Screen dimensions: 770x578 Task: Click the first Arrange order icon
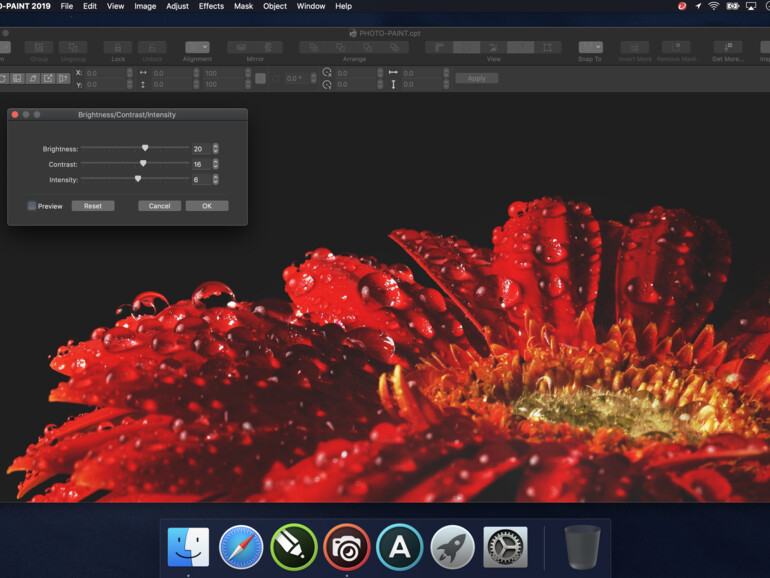click(313, 47)
